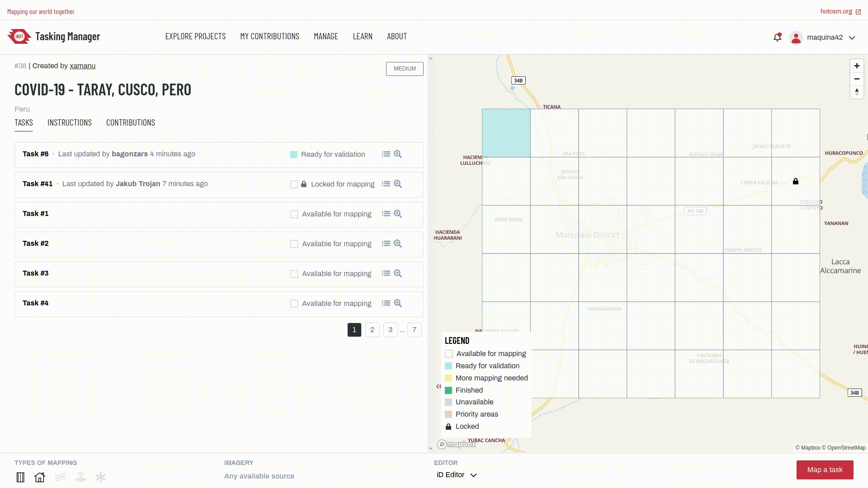
Task: Select the CONTRIBUTIONS tab
Action: coord(131,123)
